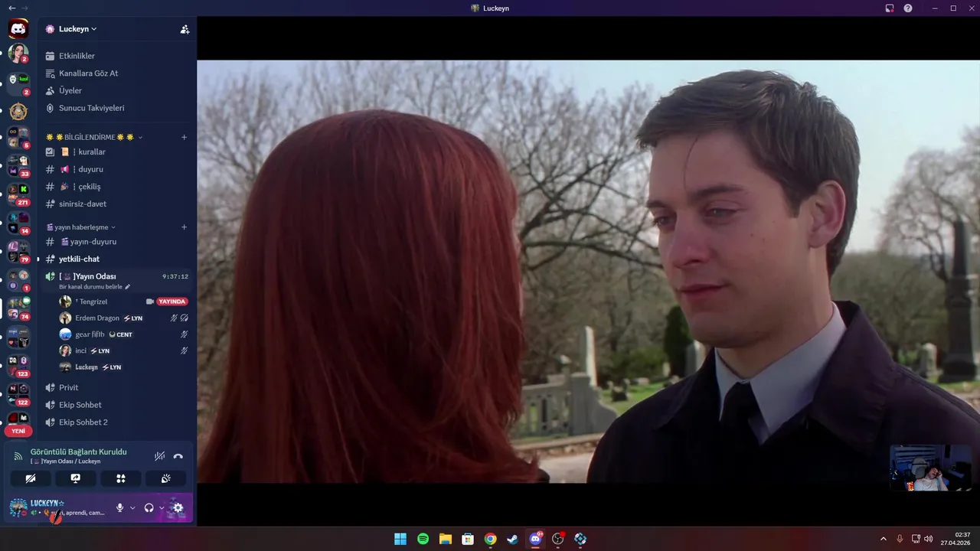Collapse the BİLGİLENDİRME category
The height and width of the screenshot is (551, 980).
coord(94,137)
